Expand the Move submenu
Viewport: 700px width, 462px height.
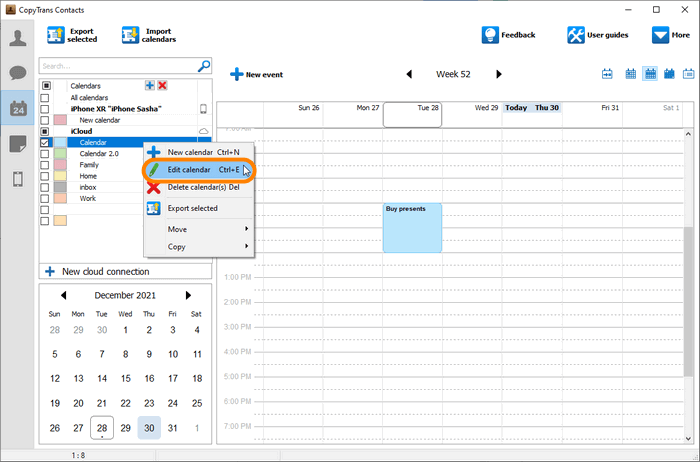point(200,229)
